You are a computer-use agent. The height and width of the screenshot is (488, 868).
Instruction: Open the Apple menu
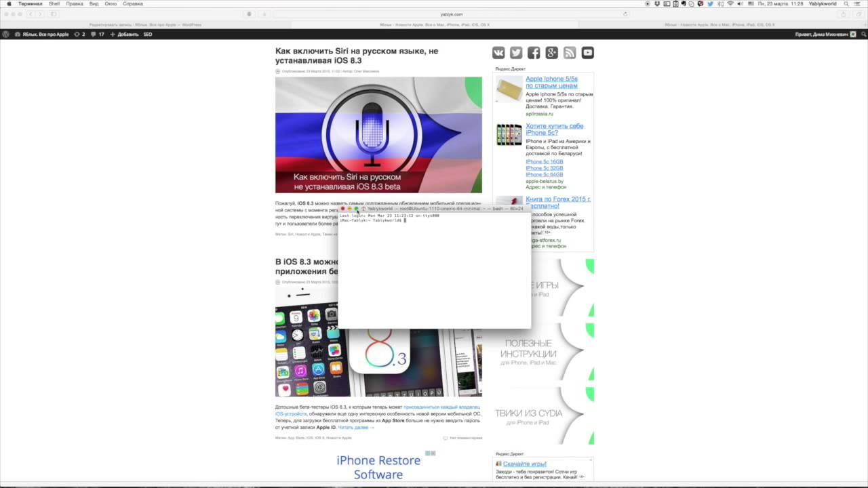(9, 4)
